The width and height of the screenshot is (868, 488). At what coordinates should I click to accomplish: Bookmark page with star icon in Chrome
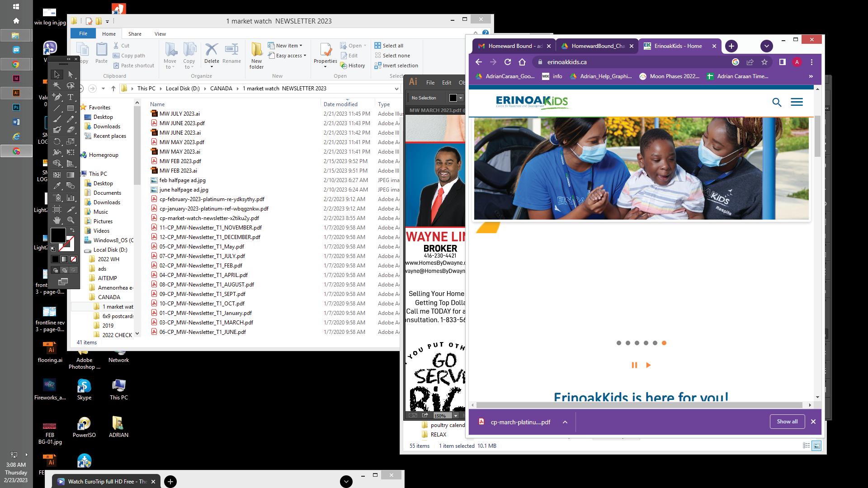764,62
